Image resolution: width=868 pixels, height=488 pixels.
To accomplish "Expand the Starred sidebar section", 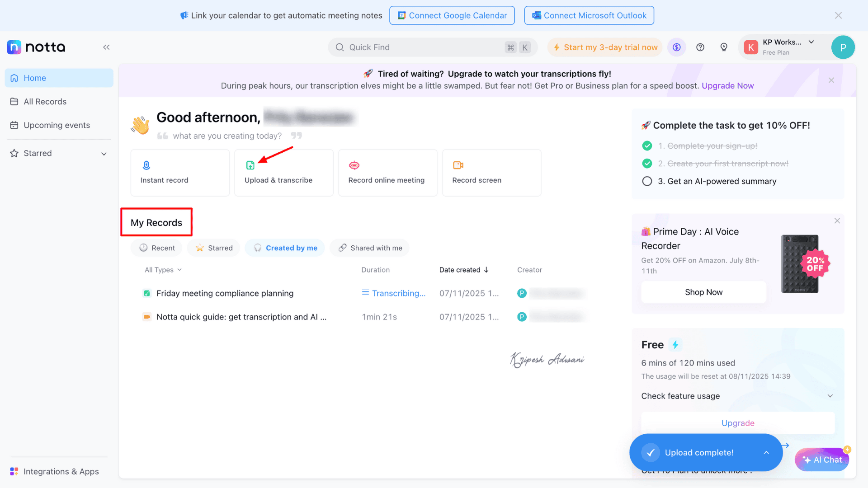I will pyautogui.click(x=104, y=154).
